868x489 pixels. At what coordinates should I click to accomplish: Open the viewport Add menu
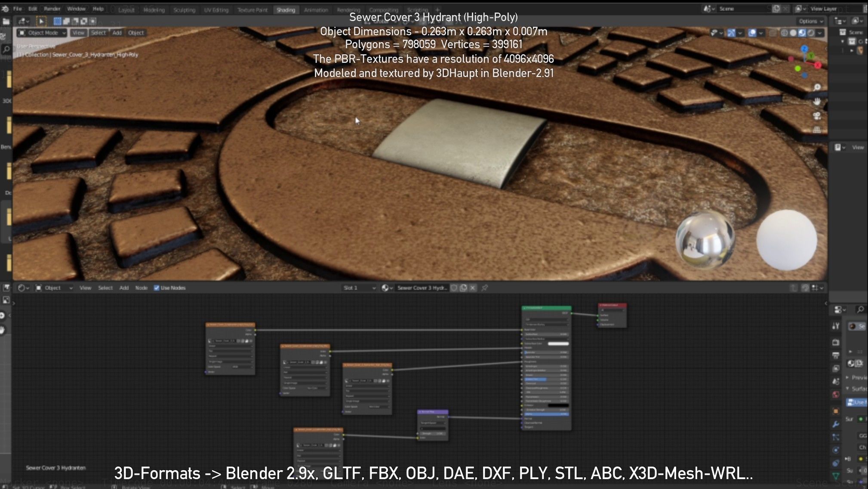tap(117, 33)
